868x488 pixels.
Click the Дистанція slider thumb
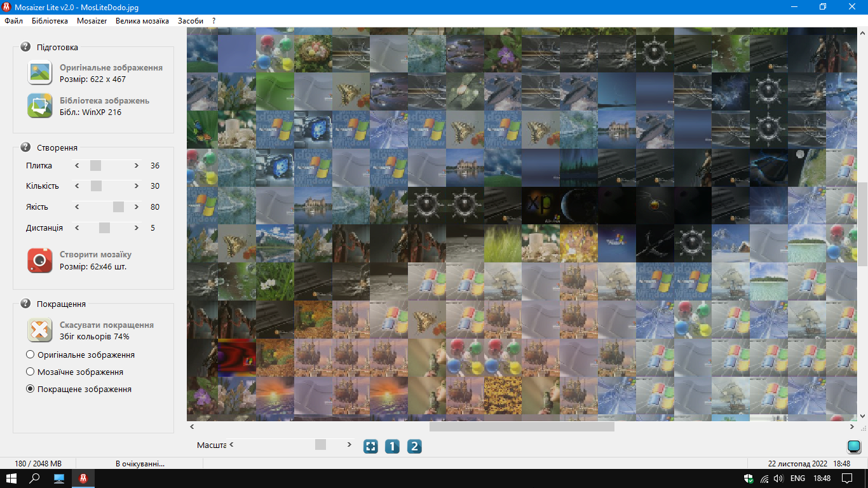tap(104, 227)
